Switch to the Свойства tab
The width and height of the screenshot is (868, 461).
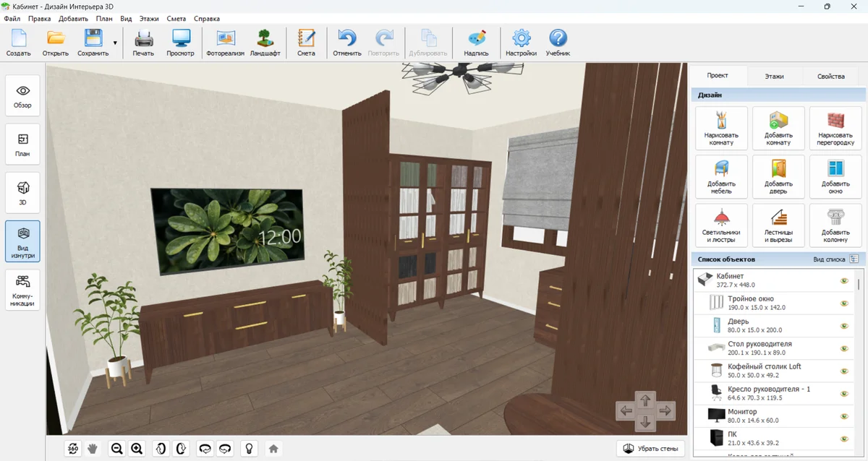[x=830, y=76]
